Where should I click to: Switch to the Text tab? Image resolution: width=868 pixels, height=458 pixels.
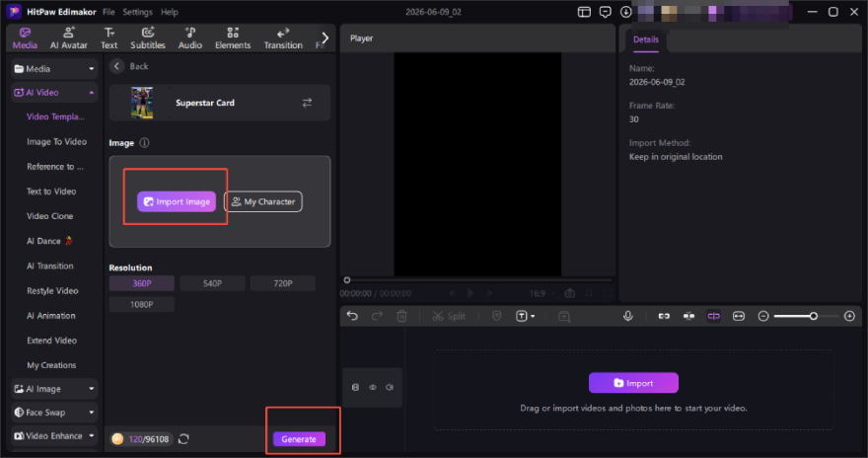[109, 38]
